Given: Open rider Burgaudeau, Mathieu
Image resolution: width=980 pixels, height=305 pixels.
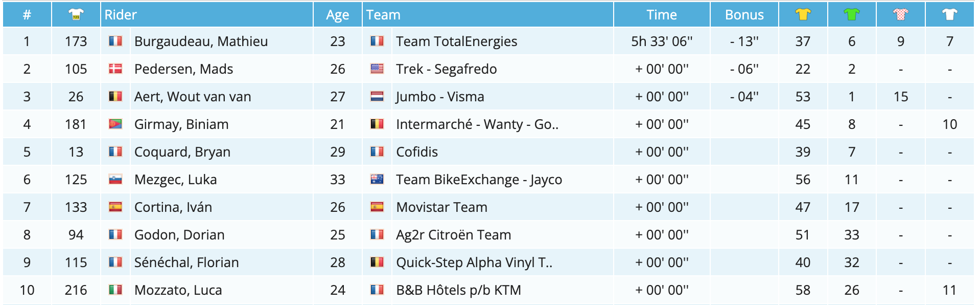Looking at the screenshot, I should [201, 41].
